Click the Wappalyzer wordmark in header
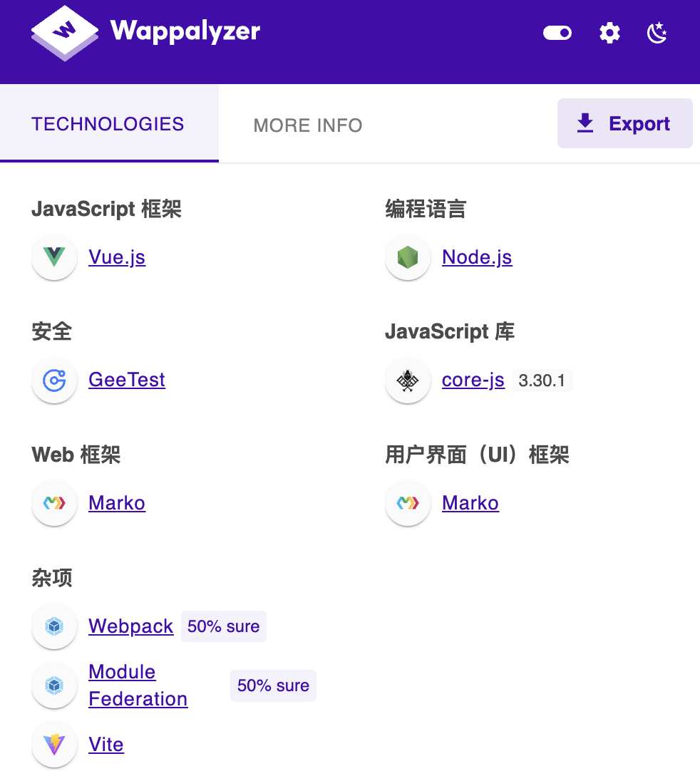 (x=185, y=32)
